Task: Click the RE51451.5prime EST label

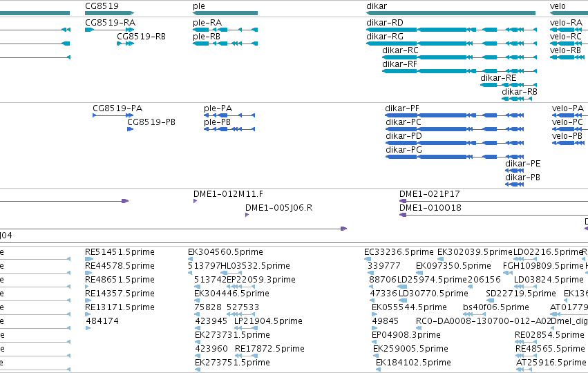Action: click(120, 252)
